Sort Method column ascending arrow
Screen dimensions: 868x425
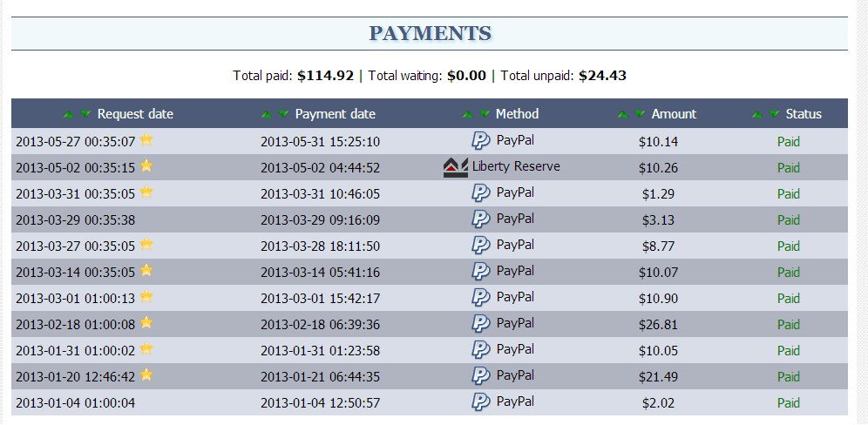[468, 114]
